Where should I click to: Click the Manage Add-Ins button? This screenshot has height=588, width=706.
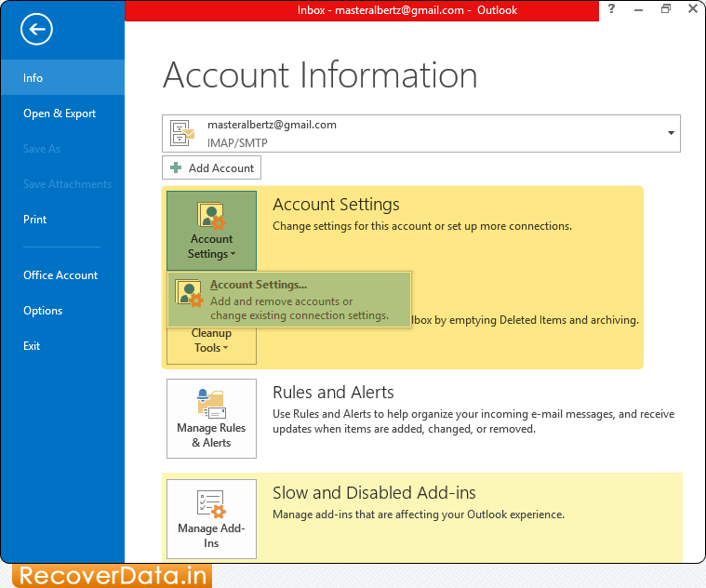pyautogui.click(x=212, y=519)
